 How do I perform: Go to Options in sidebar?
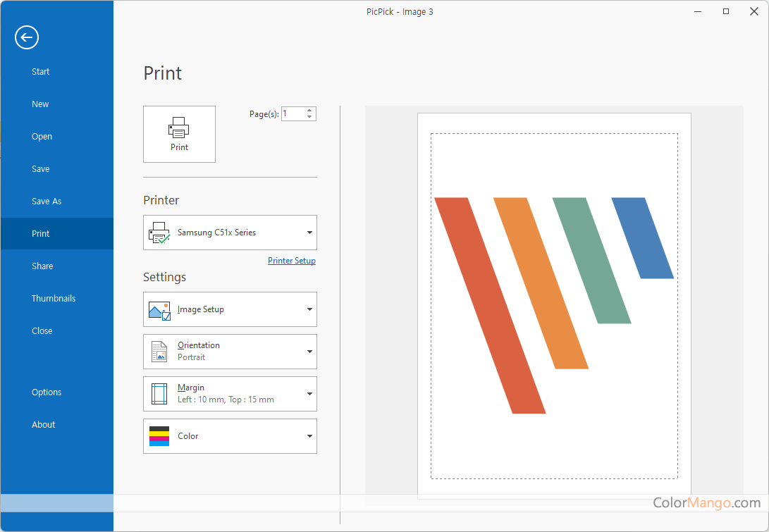tap(47, 392)
